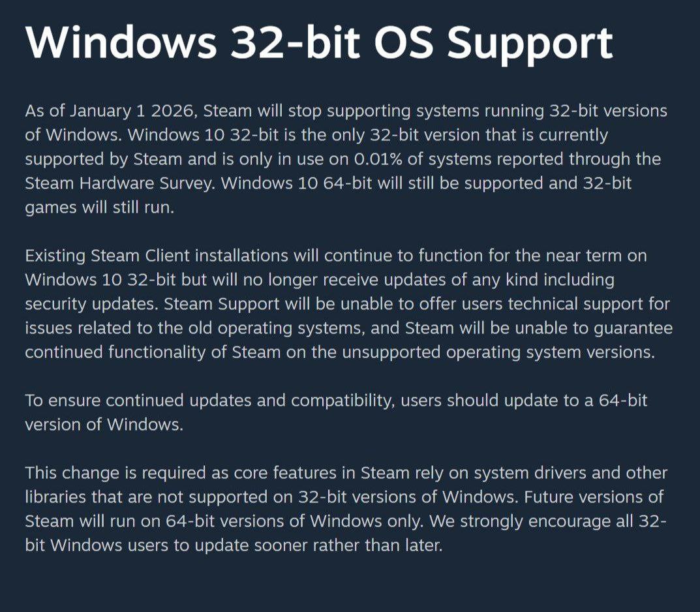Viewport: 700px width, 612px height.
Task: Click the "games will still run." line
Action: click(x=100, y=208)
